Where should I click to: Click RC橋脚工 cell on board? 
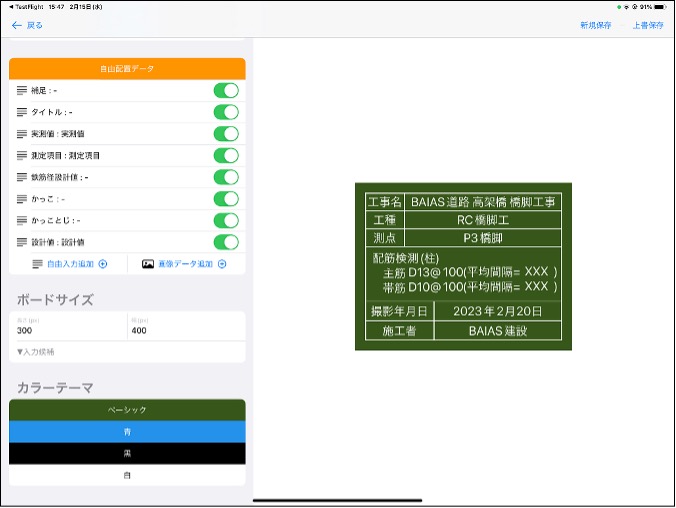[483, 220]
